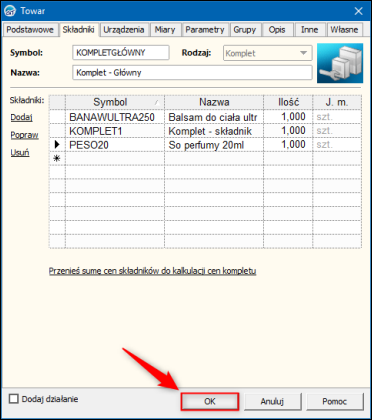Click the Komplet - składnik cell
Screen dimensions: 372x420
(x=214, y=131)
